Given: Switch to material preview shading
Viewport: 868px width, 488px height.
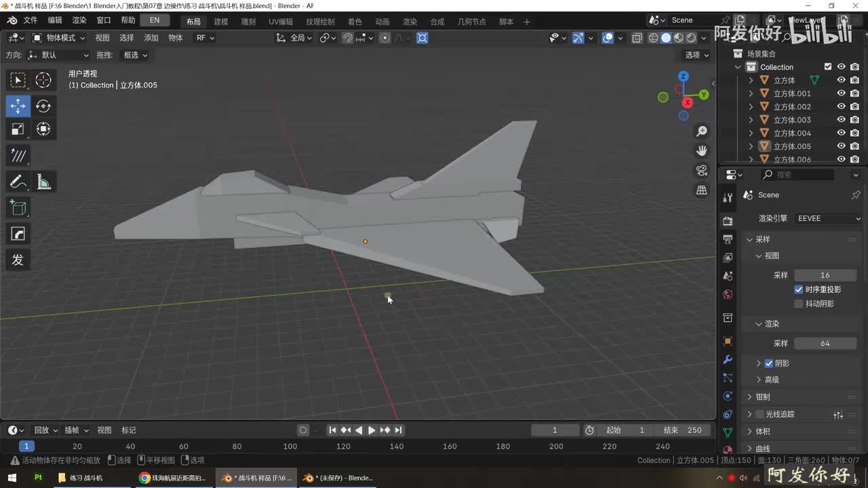Looking at the screenshot, I should point(679,38).
